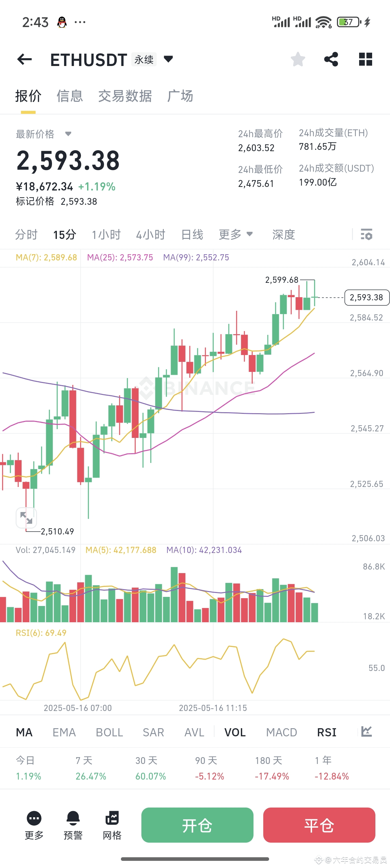Open the layout grid icon top right
The height and width of the screenshot is (868, 390).
coord(365,59)
